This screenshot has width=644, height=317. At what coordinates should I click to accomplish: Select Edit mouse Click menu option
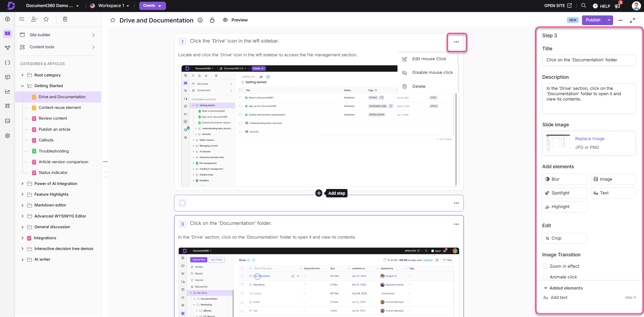coord(428,59)
